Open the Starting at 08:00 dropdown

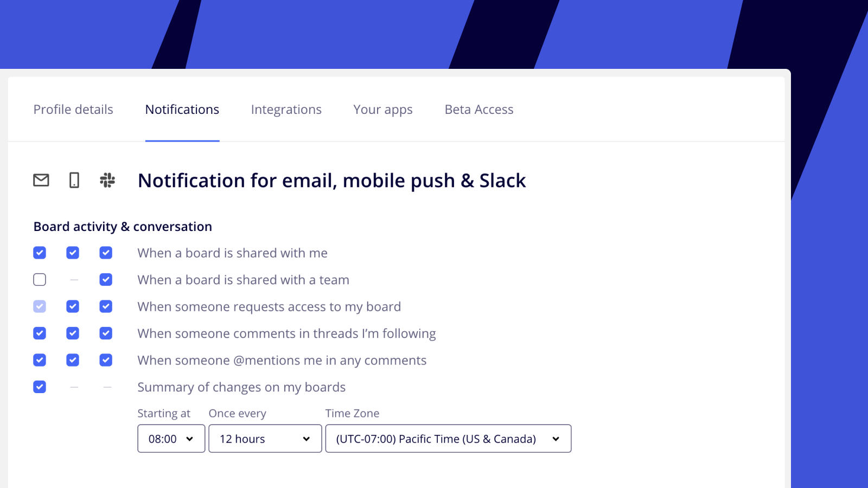pyautogui.click(x=171, y=439)
